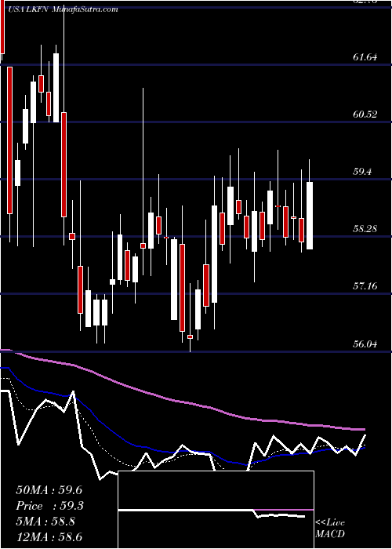Click the <<Live MACD label

[x=330, y=529]
